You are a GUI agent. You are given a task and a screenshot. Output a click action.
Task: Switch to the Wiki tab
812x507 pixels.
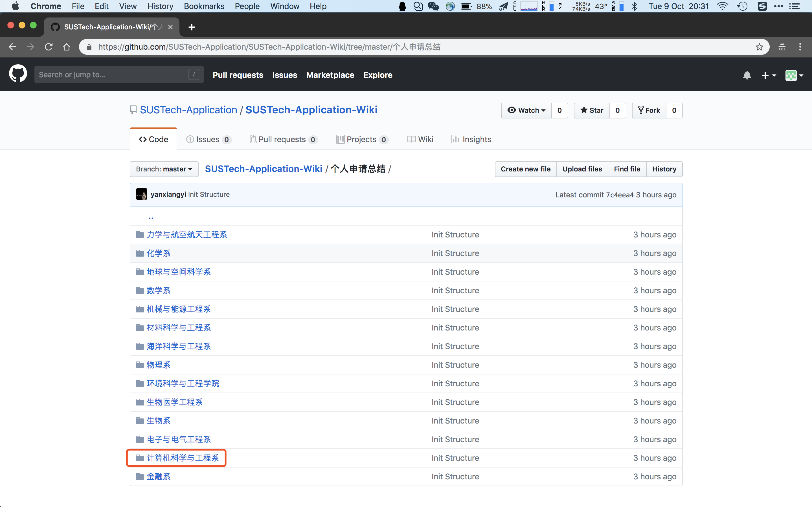[x=420, y=140]
